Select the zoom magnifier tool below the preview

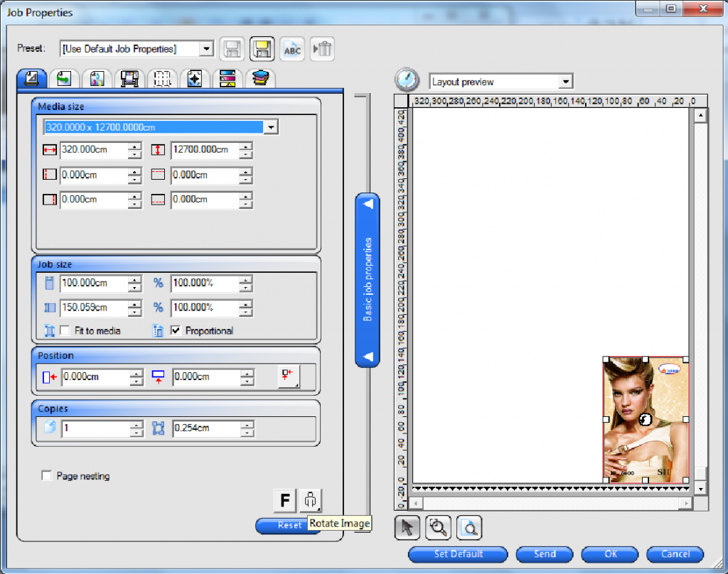click(439, 527)
